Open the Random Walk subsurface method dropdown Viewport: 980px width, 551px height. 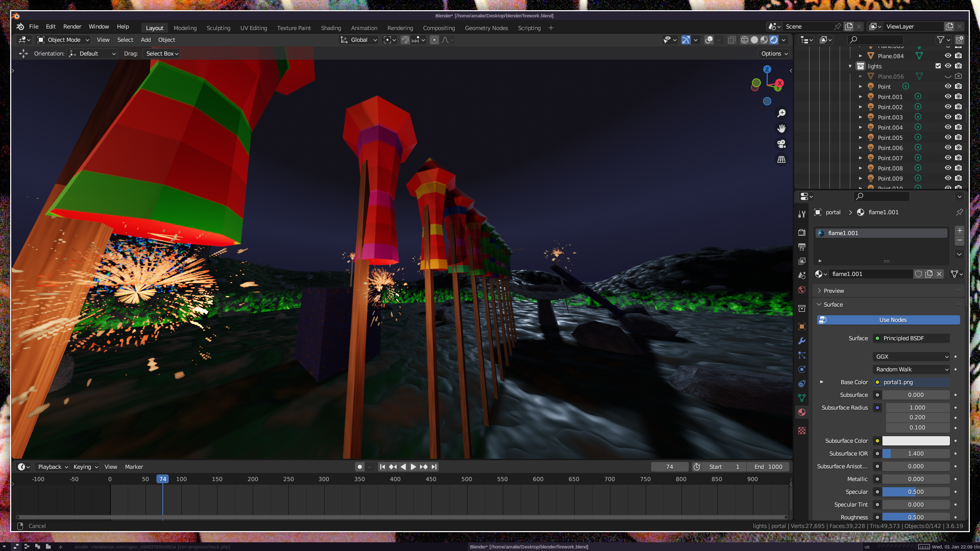[912, 369]
